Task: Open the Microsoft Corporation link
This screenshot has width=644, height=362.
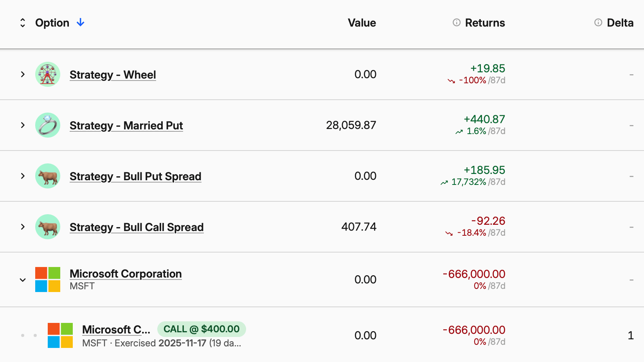Action: 126,274
